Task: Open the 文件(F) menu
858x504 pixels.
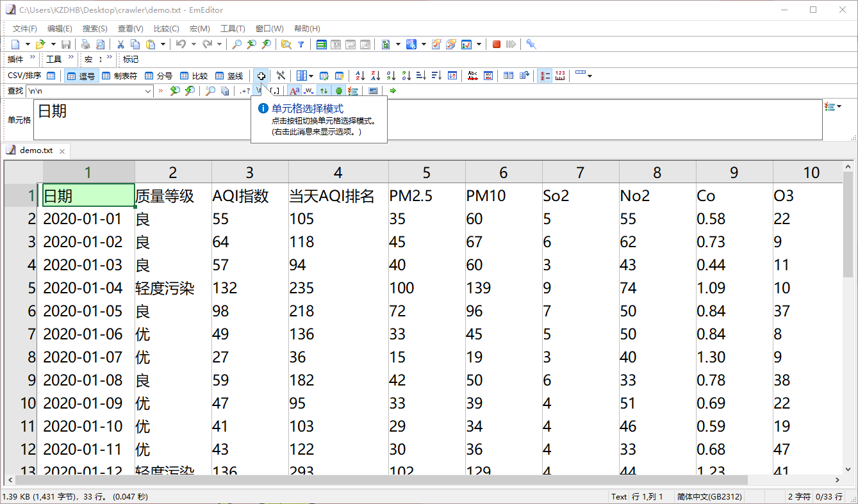Action: coord(25,29)
